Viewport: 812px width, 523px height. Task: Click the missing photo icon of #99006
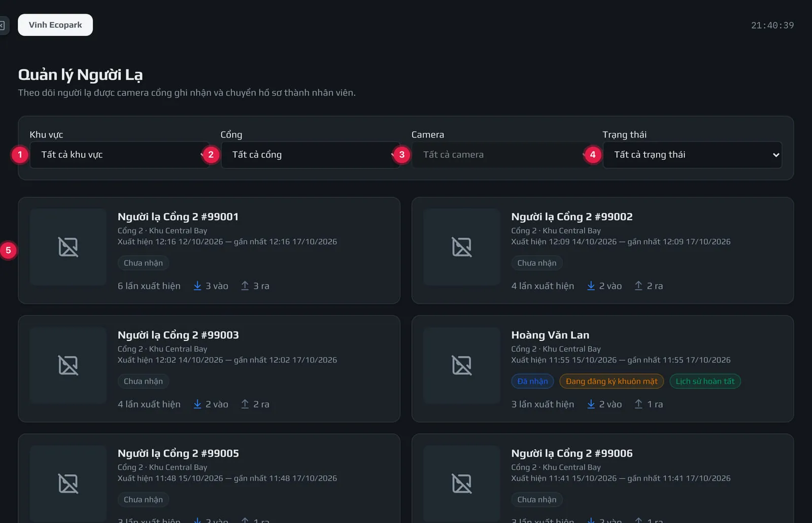[462, 483]
